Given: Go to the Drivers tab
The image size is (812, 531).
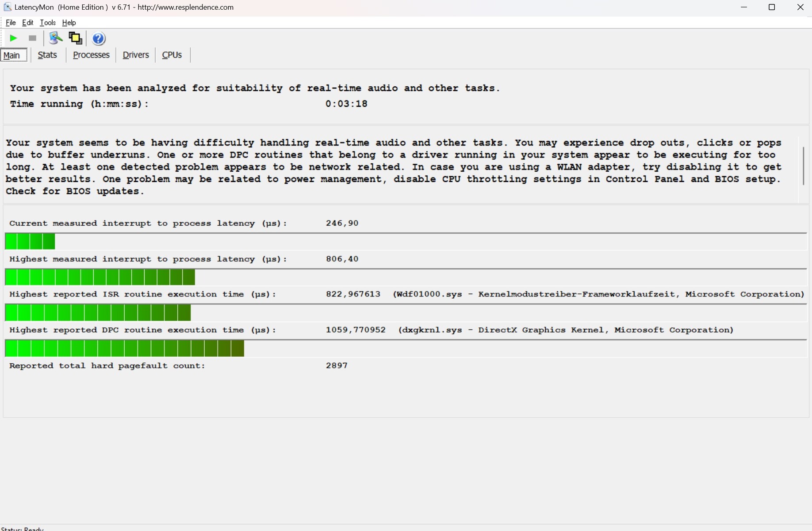Looking at the screenshot, I should 135,55.
